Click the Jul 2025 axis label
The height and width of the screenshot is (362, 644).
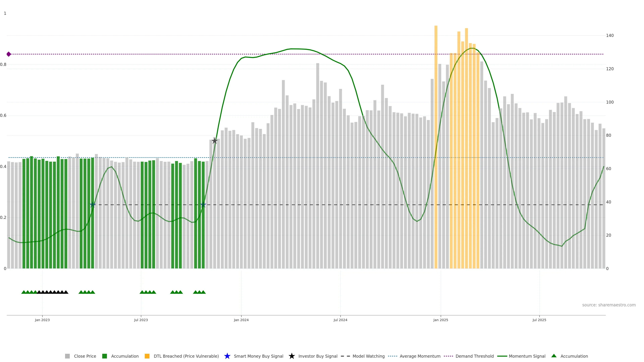[539, 320]
